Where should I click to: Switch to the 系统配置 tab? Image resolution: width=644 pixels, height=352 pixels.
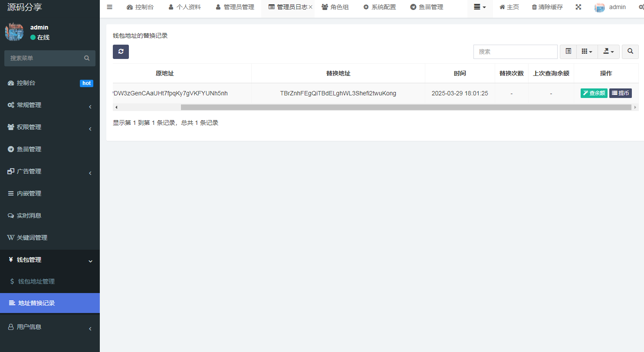[379, 7]
